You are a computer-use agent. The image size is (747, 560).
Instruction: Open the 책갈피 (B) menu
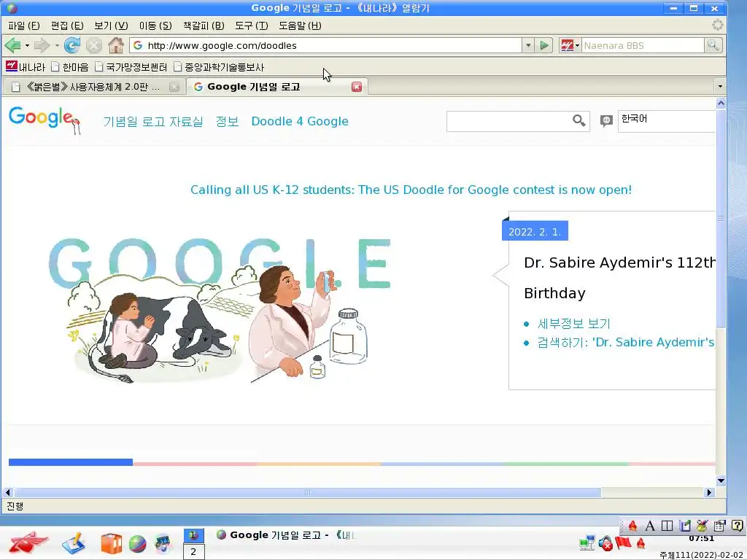[204, 26]
